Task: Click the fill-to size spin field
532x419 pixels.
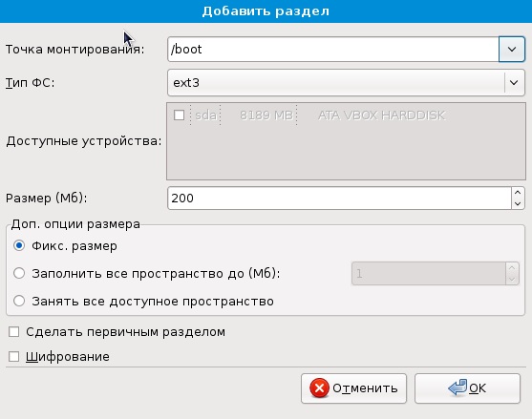Action: [429, 273]
